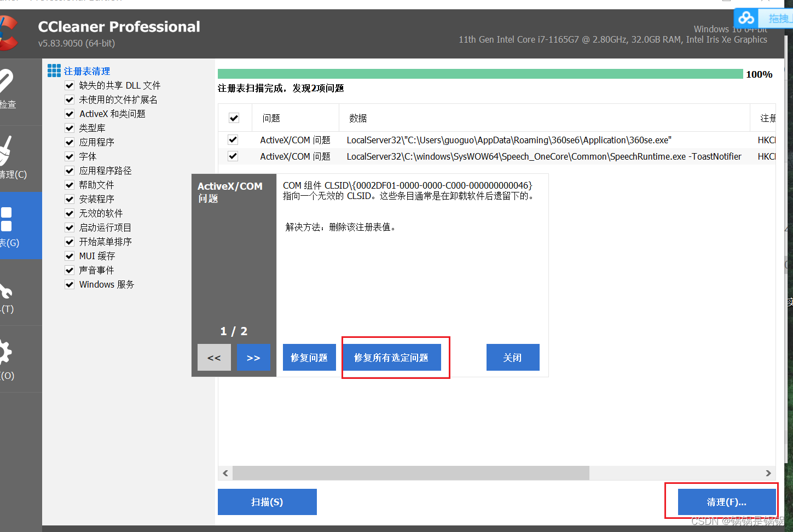
Task: Click the SpeechRuntime.exe LocalServer32 data cell
Action: click(x=544, y=156)
